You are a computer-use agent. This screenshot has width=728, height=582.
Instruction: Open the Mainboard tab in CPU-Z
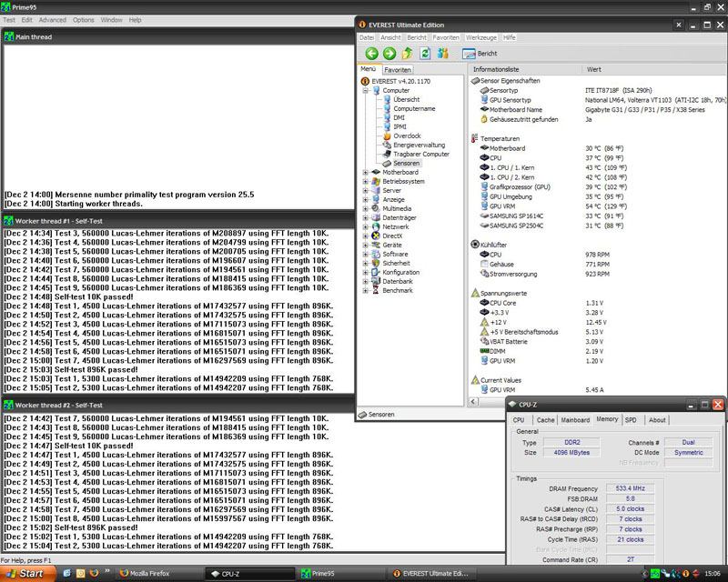pyautogui.click(x=575, y=420)
